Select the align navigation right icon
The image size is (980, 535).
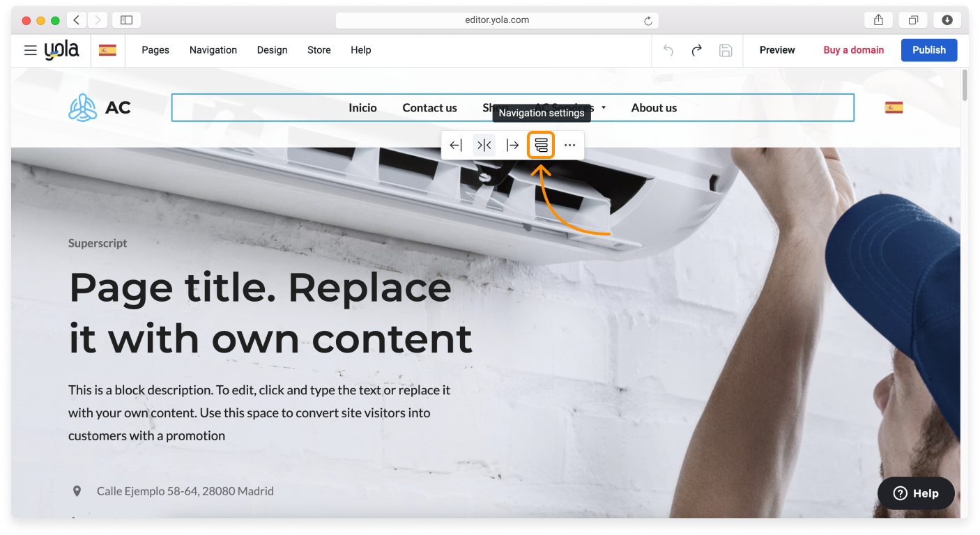512,145
